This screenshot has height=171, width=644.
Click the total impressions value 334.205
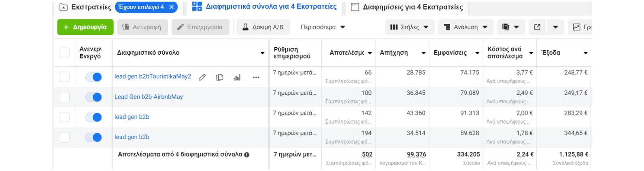click(468, 154)
